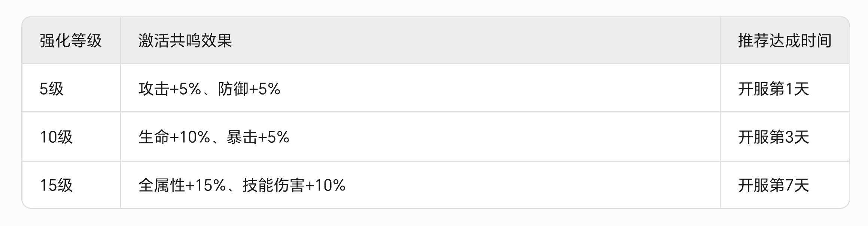
Task: Click the 全属性+15% effect text
Action: (x=182, y=185)
